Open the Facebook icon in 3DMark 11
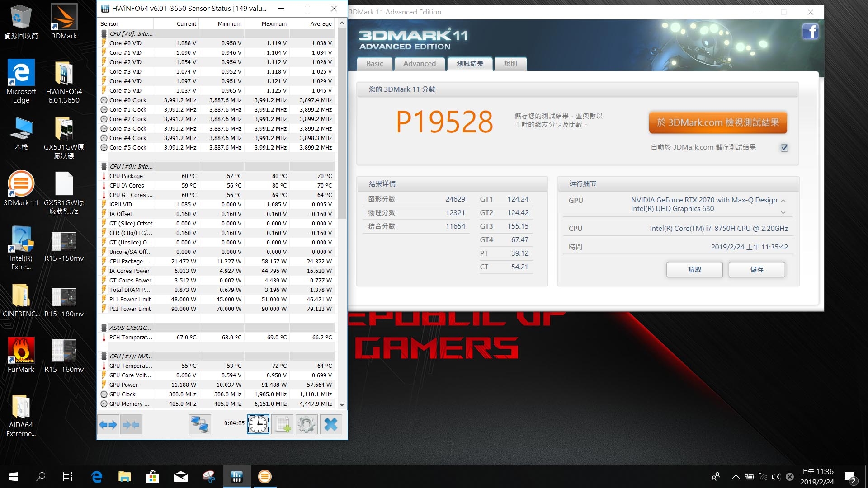 pyautogui.click(x=810, y=32)
